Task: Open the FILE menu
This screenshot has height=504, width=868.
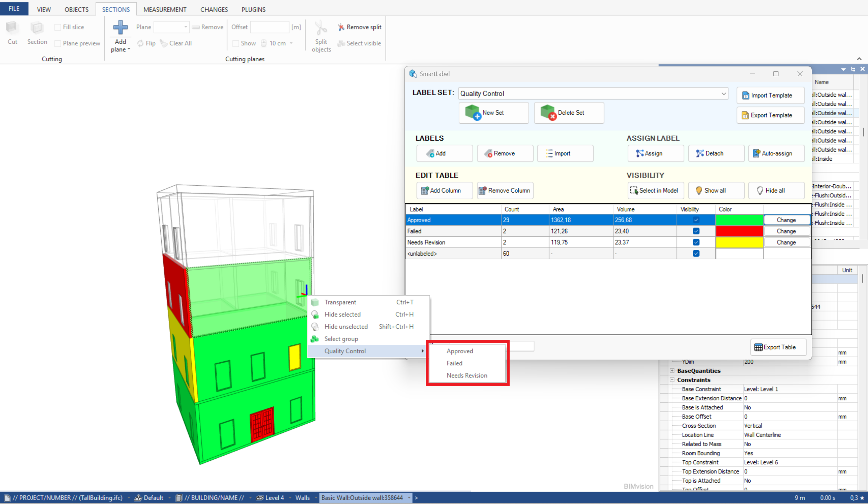Action: (14, 8)
